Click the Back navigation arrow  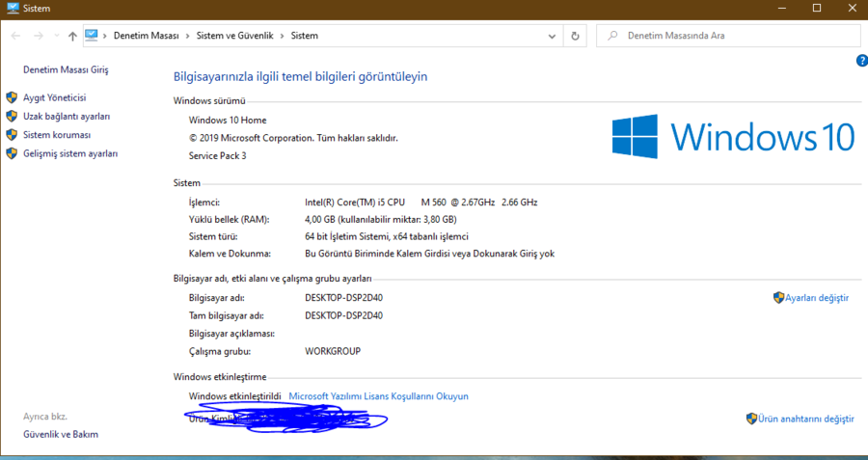(15, 36)
